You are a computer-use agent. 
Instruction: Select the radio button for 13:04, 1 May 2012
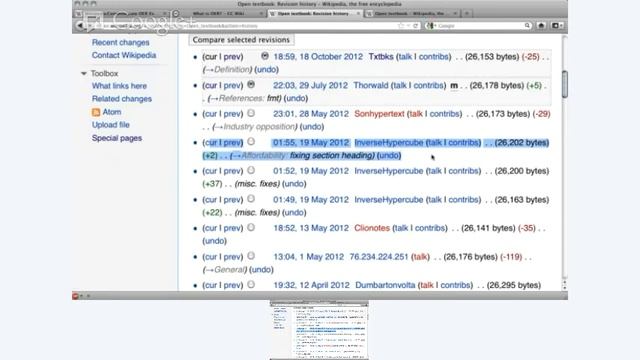(251, 256)
